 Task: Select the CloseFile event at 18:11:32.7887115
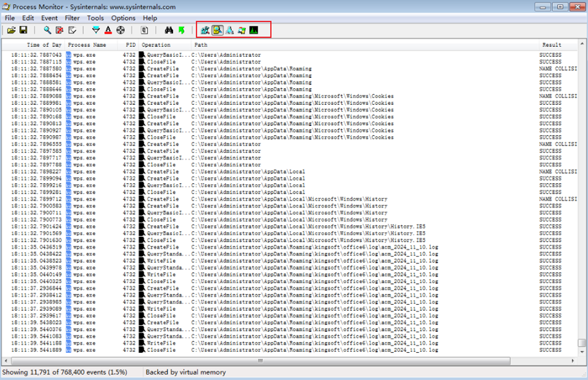click(x=290, y=62)
